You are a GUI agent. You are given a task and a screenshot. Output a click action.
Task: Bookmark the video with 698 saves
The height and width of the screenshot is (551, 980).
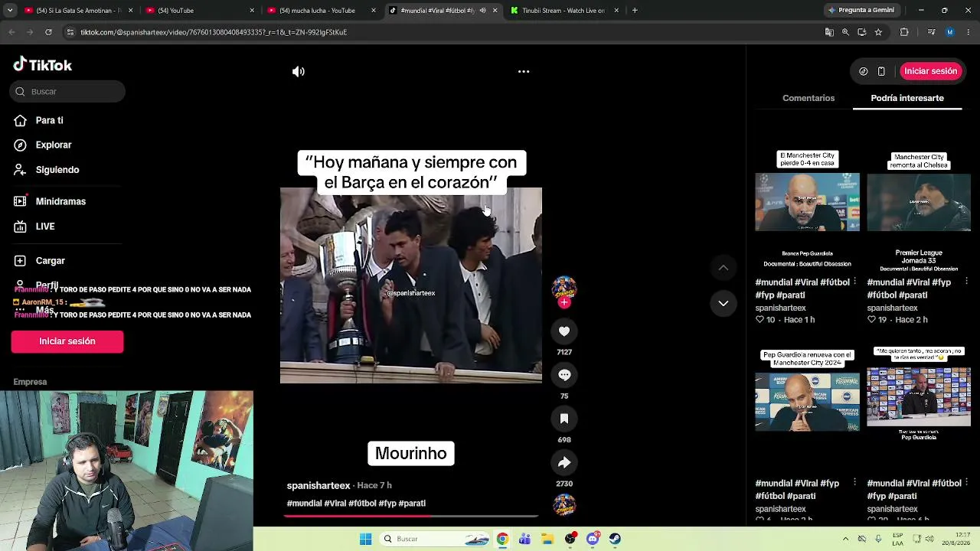(564, 419)
